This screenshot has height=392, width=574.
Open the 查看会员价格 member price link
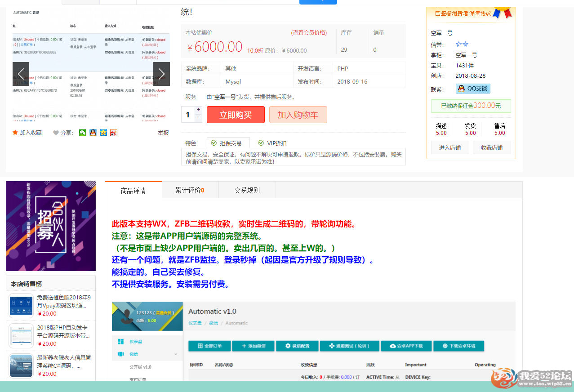pos(309,32)
